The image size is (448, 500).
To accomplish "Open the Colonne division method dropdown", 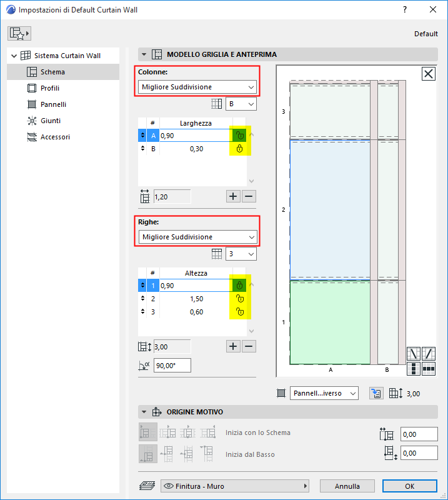I will (x=197, y=87).
